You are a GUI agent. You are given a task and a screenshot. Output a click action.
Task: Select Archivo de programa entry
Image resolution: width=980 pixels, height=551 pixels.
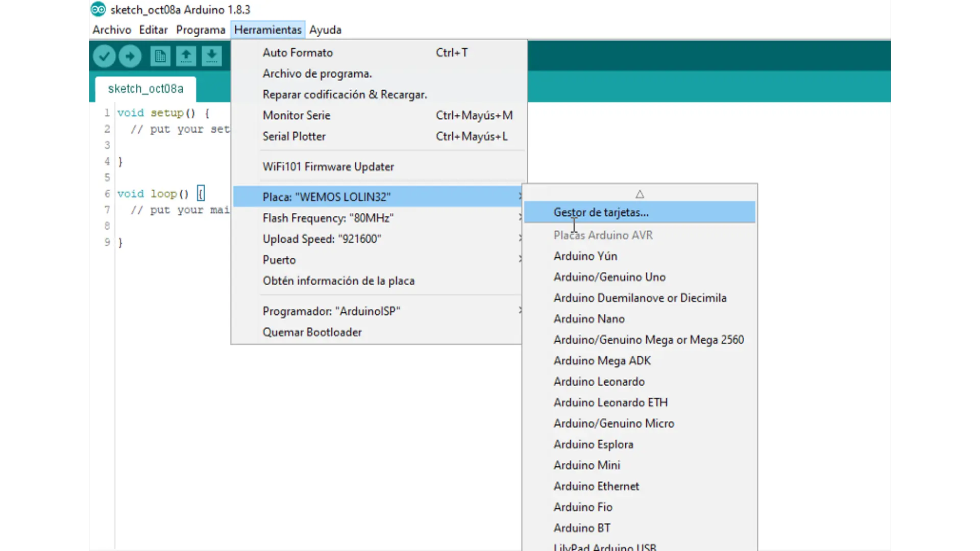coord(379,73)
